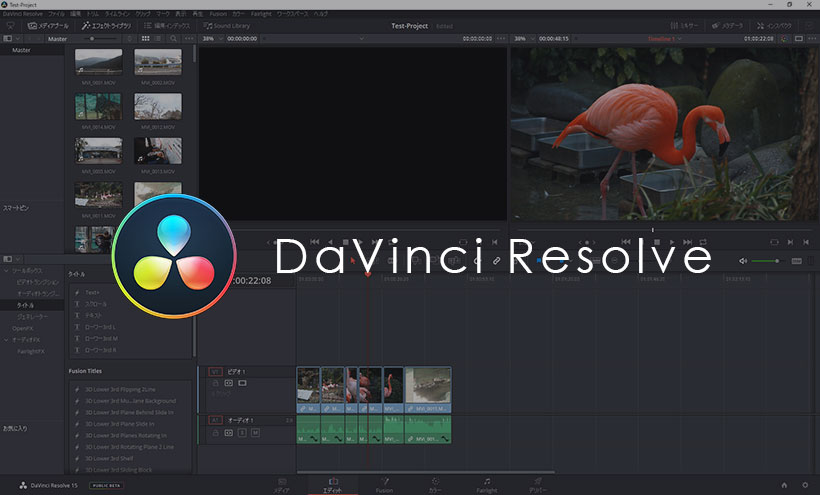
Task: Adjust the green volume slider
Action: point(766,261)
